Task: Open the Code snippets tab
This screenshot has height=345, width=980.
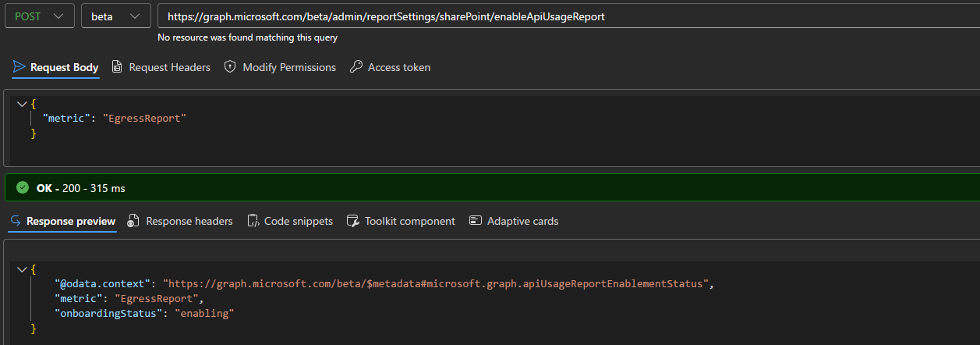Action: point(290,221)
